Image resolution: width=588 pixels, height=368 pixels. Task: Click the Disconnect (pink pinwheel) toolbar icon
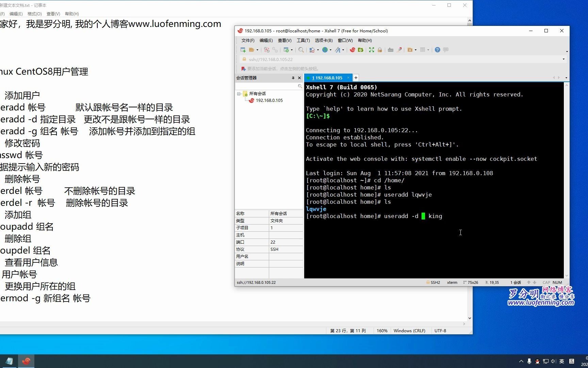(x=267, y=50)
